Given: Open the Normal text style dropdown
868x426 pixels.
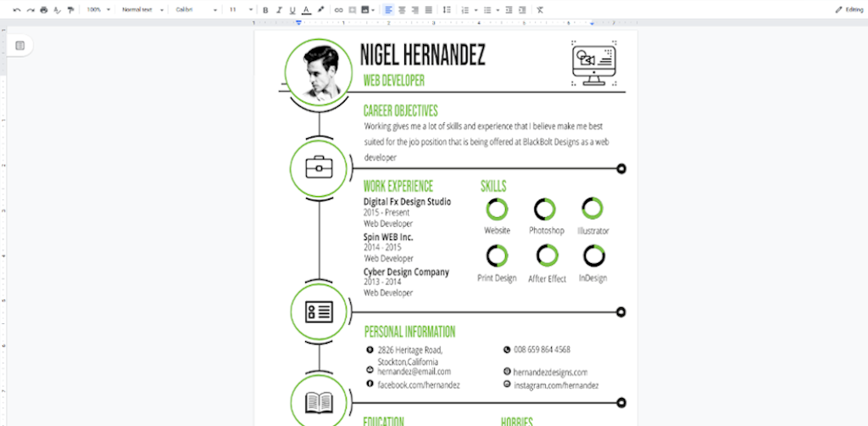Looking at the screenshot, I should (142, 10).
